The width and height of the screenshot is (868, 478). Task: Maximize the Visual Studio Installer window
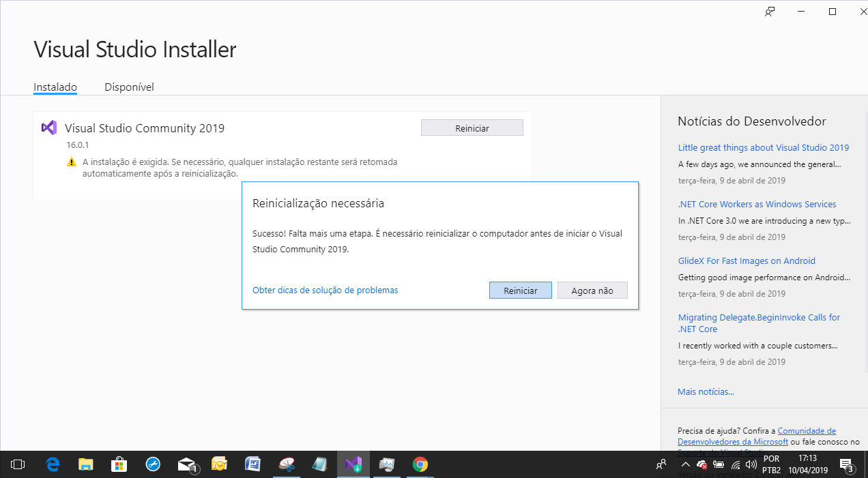[x=833, y=12]
